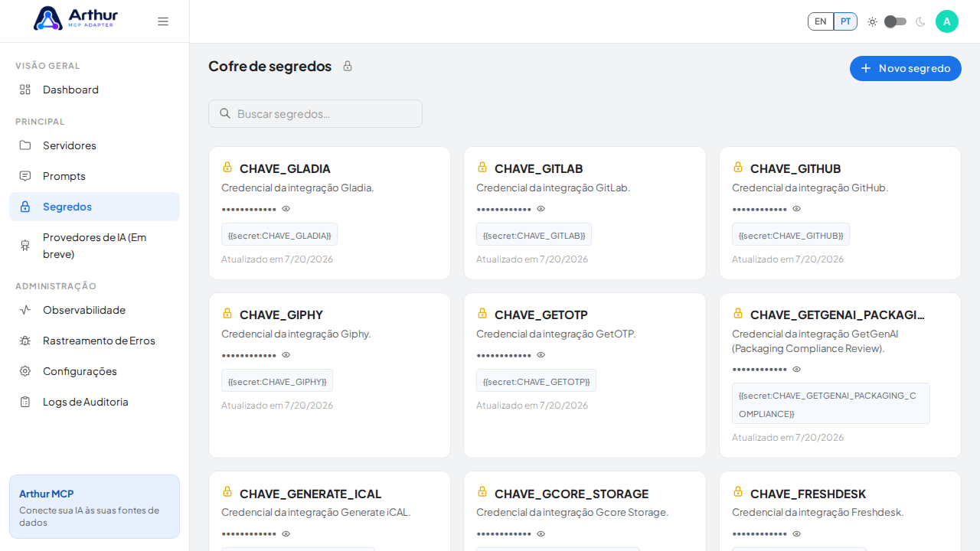Click text Credencial da integração Giphy.
Screen dimensions: 980x551
click(x=296, y=334)
